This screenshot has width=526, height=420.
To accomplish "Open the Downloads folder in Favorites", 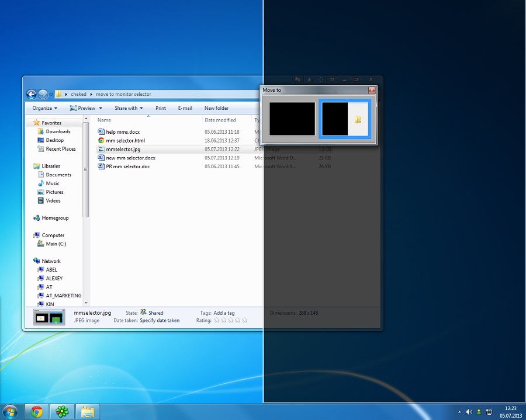I will point(58,131).
